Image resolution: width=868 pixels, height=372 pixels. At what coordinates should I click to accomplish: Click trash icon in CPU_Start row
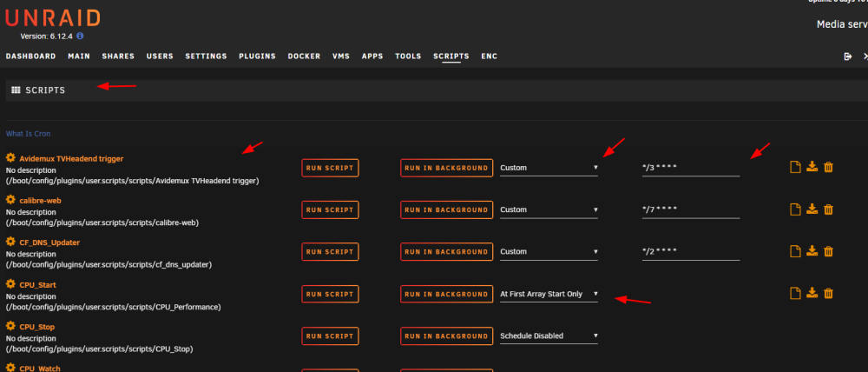pos(828,293)
